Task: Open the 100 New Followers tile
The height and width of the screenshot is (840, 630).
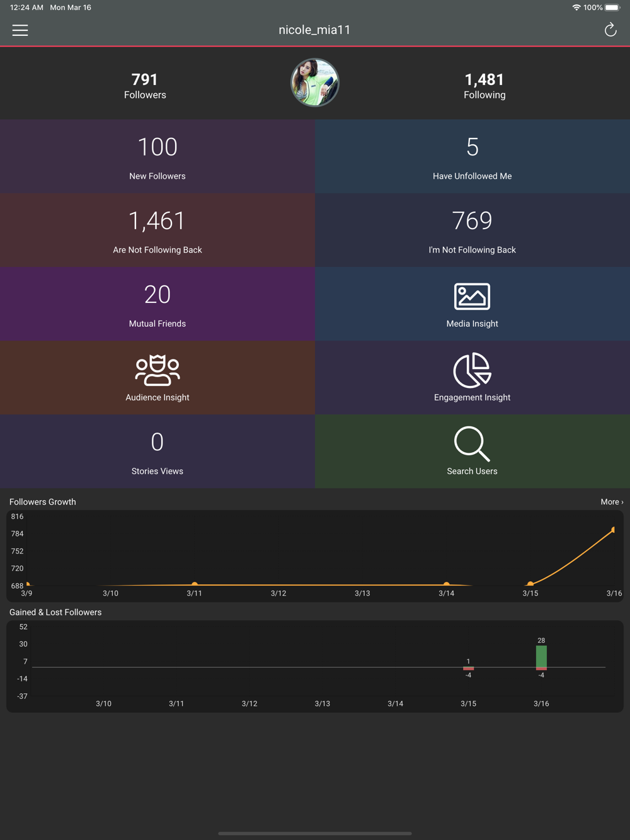Action: 157,156
